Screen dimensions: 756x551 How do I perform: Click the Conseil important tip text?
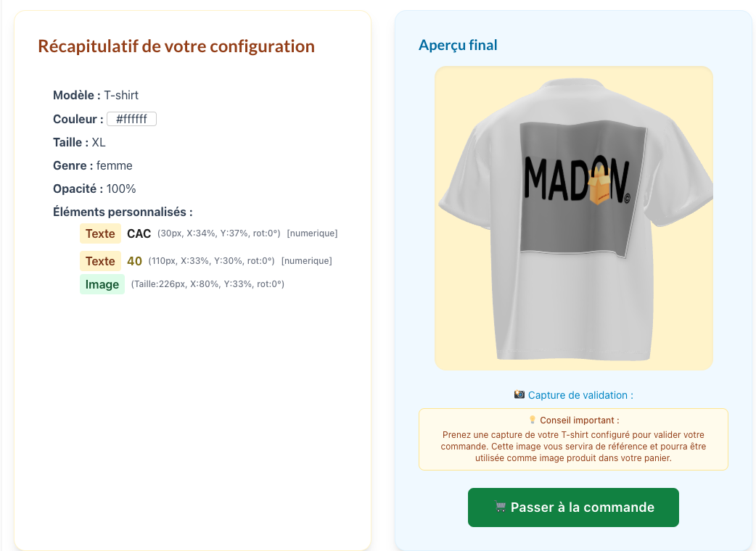tap(573, 446)
